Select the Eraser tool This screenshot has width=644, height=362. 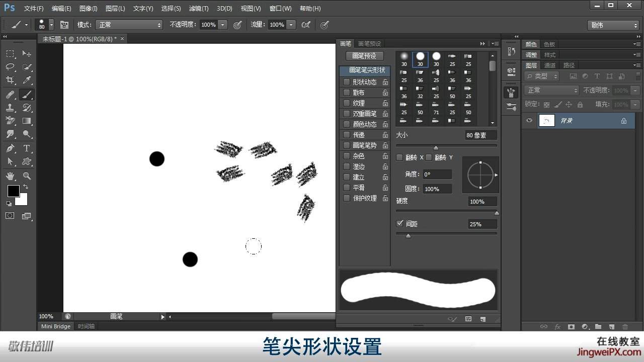tap(10, 121)
